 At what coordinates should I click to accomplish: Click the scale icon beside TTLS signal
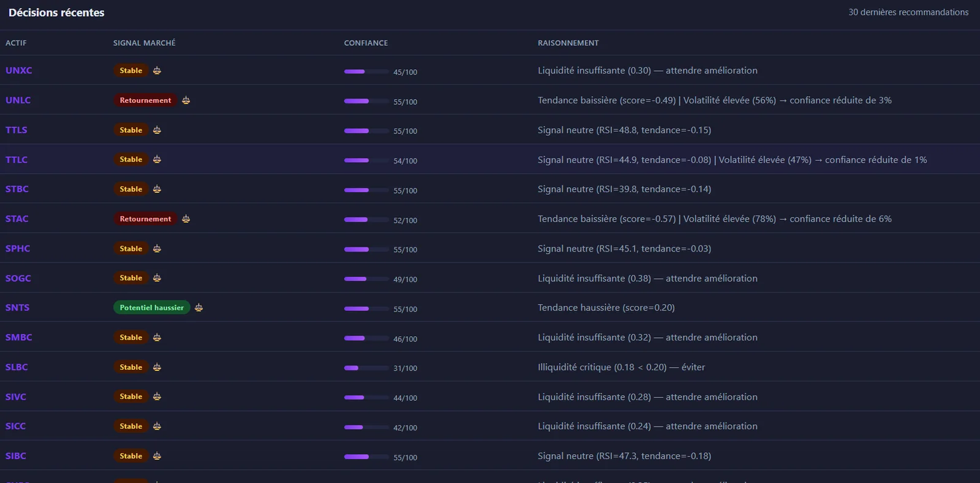point(157,130)
